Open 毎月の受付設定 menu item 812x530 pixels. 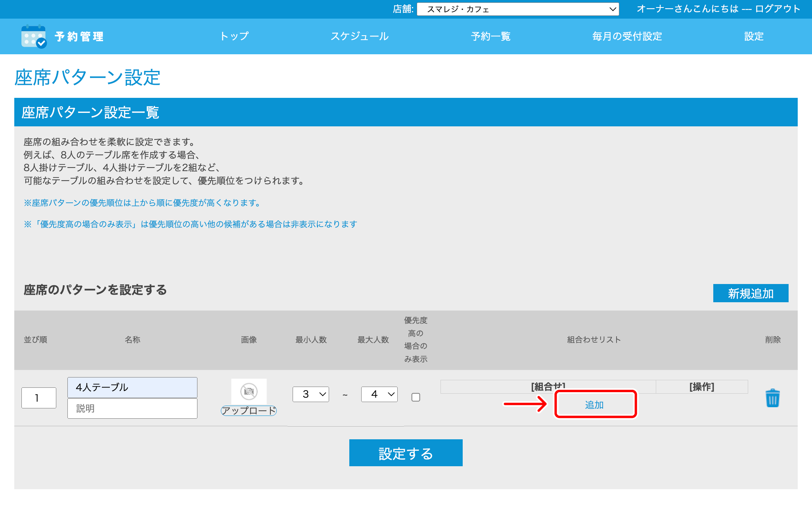coord(627,36)
